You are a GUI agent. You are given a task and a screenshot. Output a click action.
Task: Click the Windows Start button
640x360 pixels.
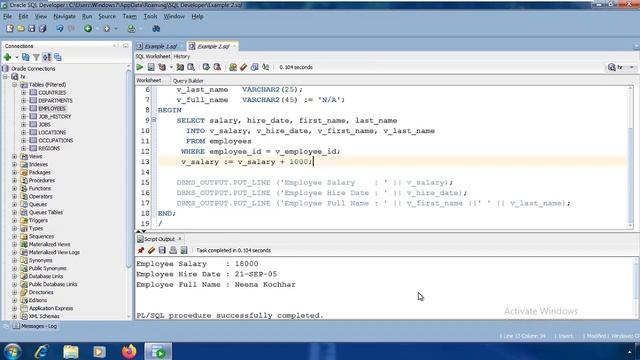(x=12, y=351)
